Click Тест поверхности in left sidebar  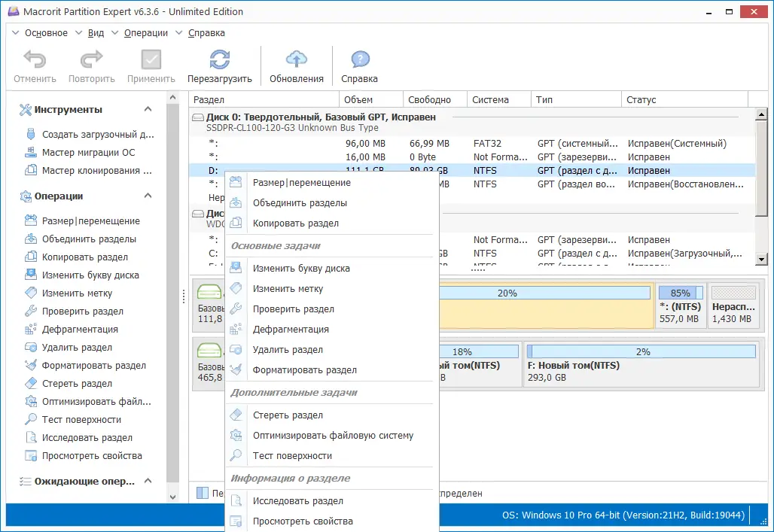pos(81,420)
